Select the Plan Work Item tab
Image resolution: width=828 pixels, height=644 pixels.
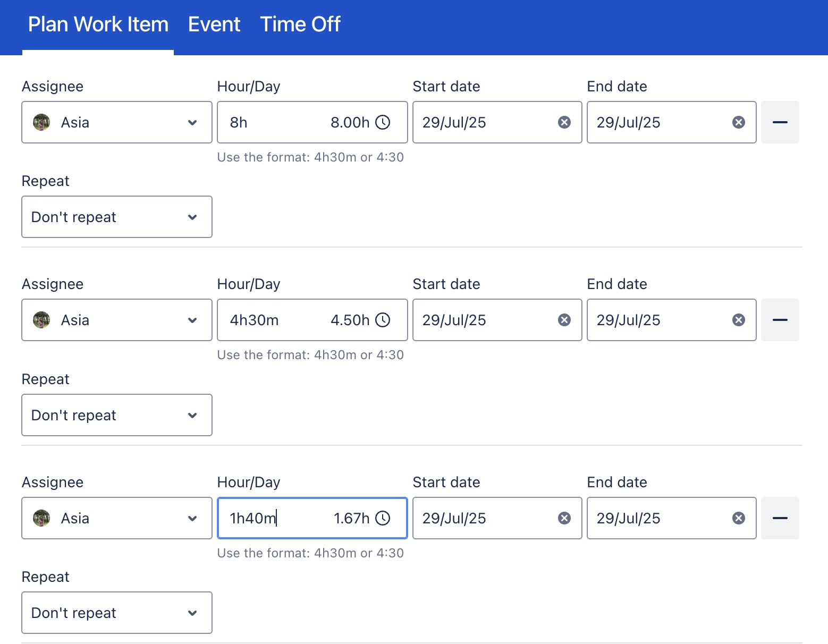click(98, 24)
